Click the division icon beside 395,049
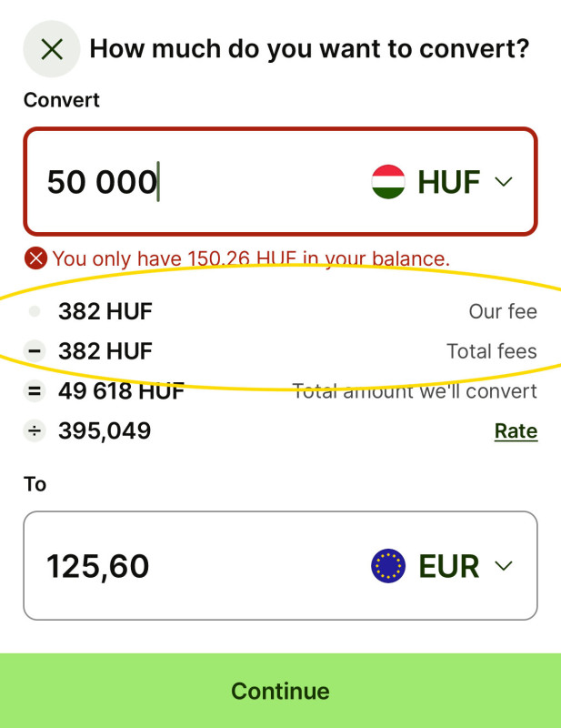This screenshot has width=561, height=728. 35,431
